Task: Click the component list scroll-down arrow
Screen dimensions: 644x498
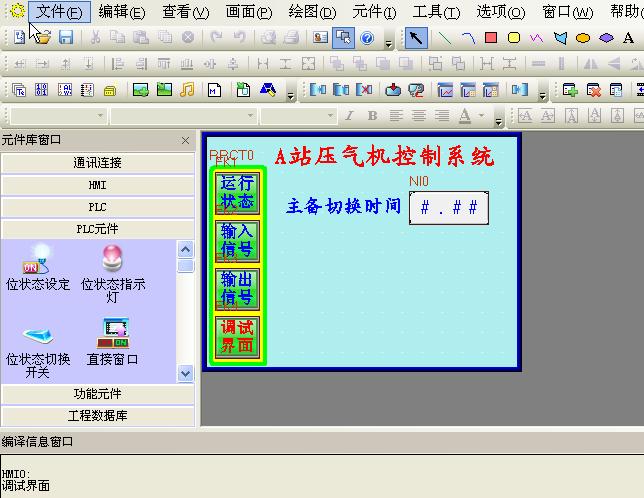Action: [x=185, y=373]
